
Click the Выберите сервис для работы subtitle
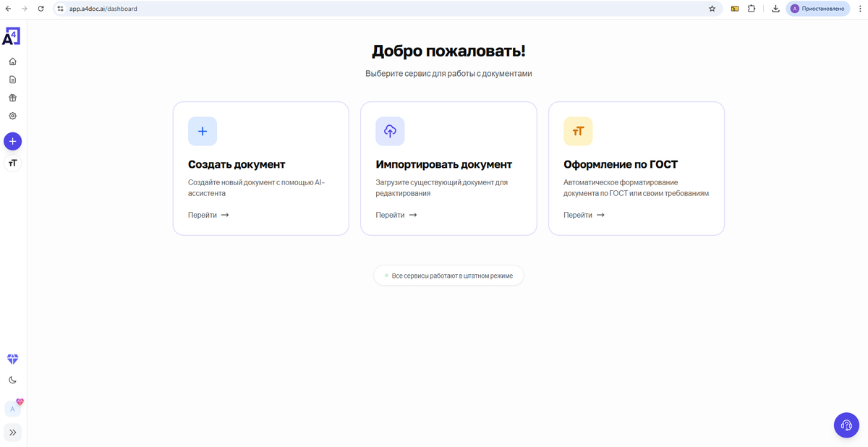point(448,74)
